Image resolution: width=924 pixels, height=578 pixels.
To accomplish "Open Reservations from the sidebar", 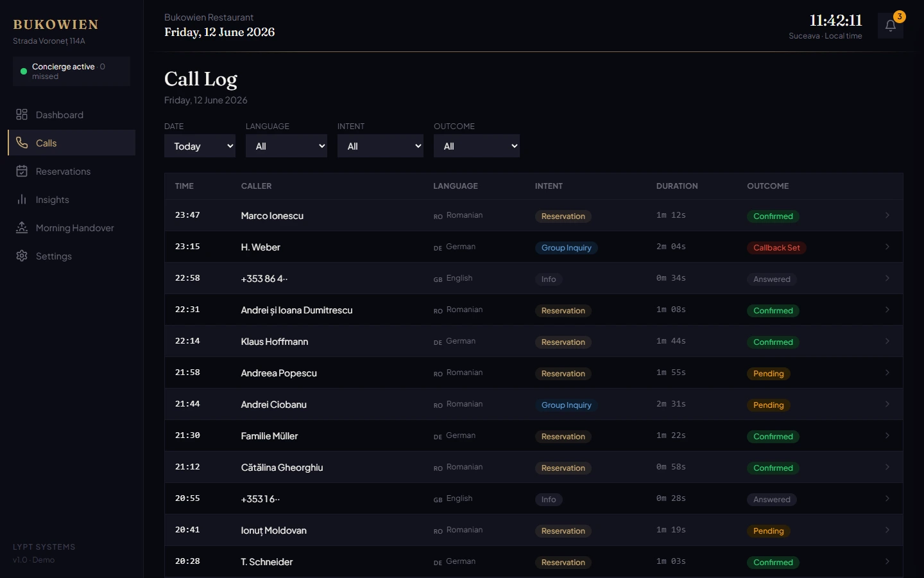I will [x=71, y=171].
